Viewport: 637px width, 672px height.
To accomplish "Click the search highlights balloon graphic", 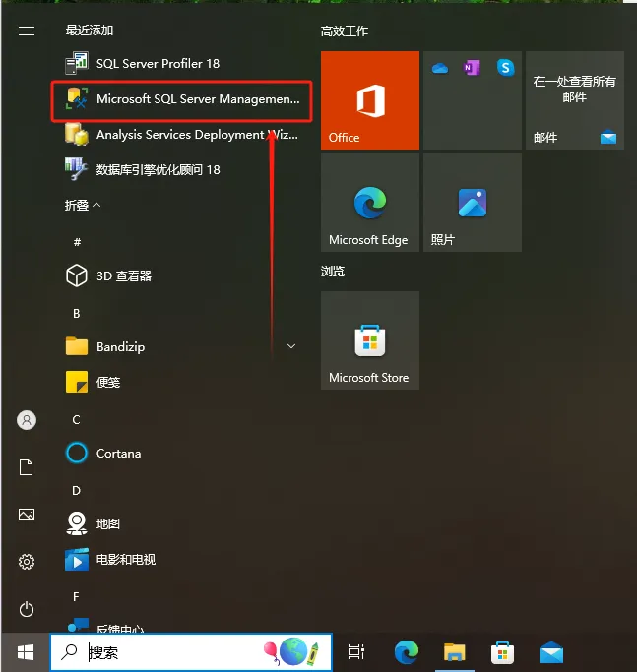I will [x=290, y=652].
